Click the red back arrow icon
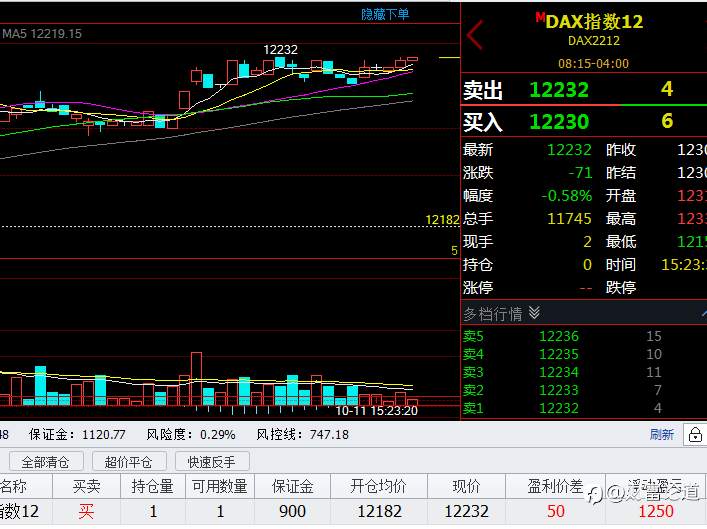 tap(475, 34)
